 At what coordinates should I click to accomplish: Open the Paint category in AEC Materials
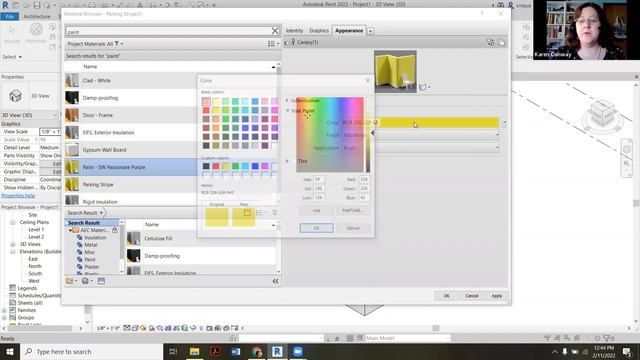pyautogui.click(x=90, y=260)
